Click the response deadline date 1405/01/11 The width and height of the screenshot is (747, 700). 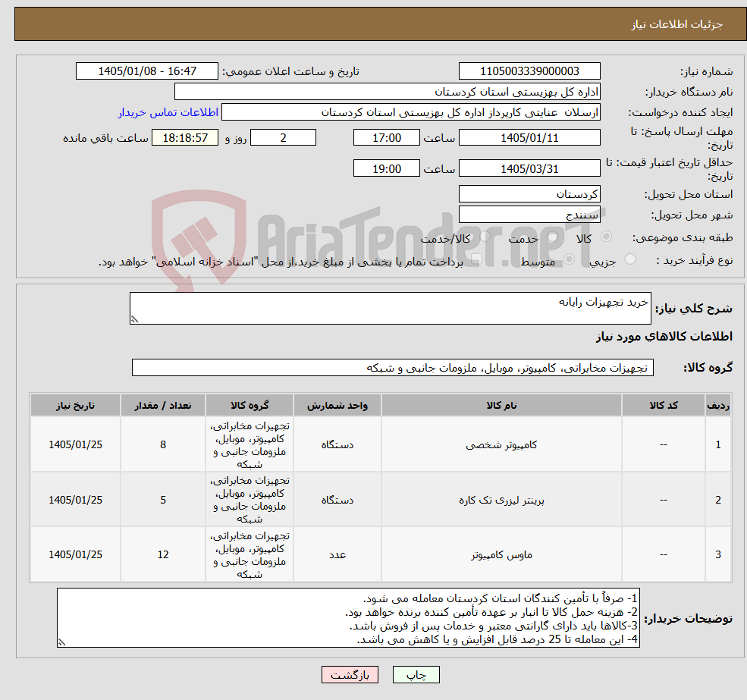[x=529, y=138]
